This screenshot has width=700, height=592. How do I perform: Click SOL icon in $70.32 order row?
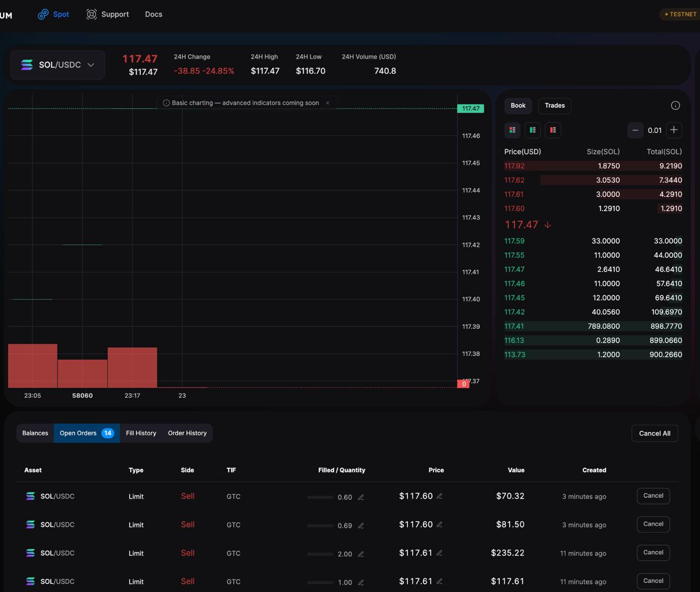tap(31, 496)
